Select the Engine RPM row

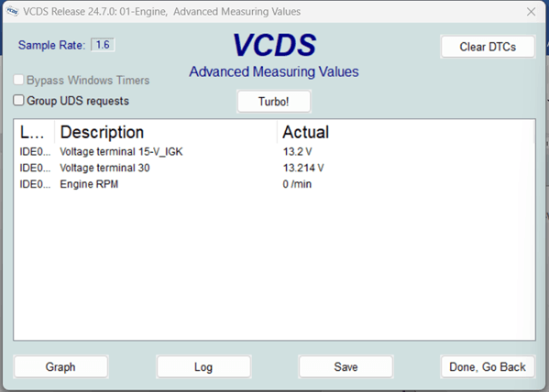pyautogui.click(x=274, y=184)
